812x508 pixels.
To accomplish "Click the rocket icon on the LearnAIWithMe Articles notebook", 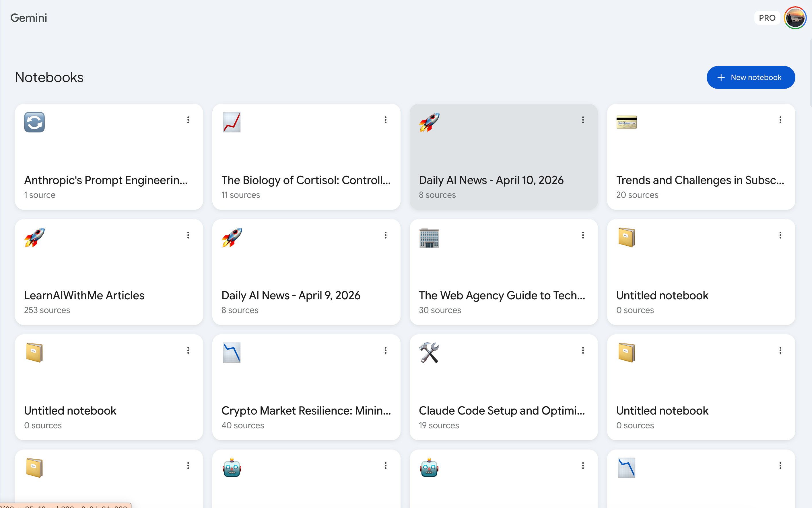I will 34,238.
